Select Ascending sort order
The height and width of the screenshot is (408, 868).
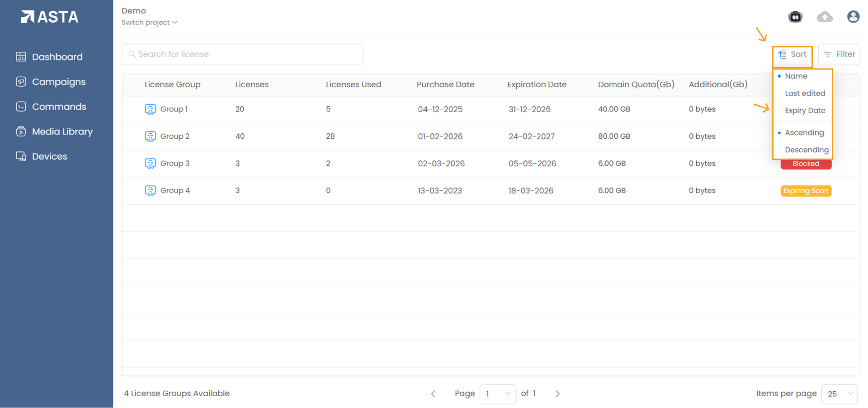(x=804, y=133)
